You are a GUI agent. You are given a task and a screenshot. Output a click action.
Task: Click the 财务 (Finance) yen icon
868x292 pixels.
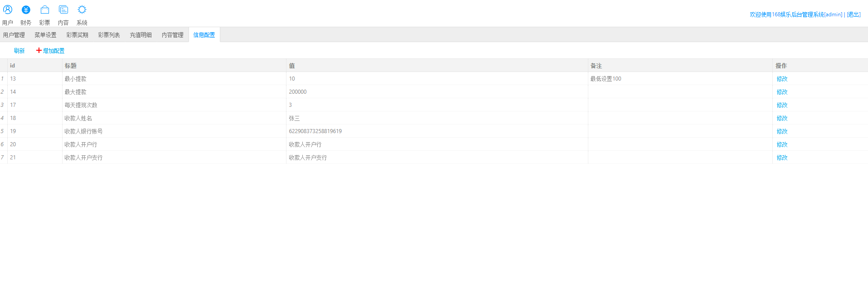pos(26,10)
